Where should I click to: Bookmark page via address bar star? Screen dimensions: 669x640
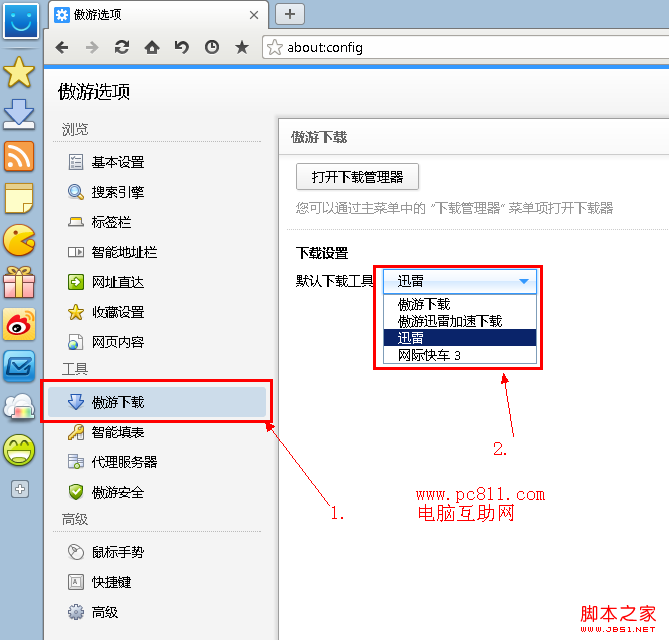(x=275, y=47)
